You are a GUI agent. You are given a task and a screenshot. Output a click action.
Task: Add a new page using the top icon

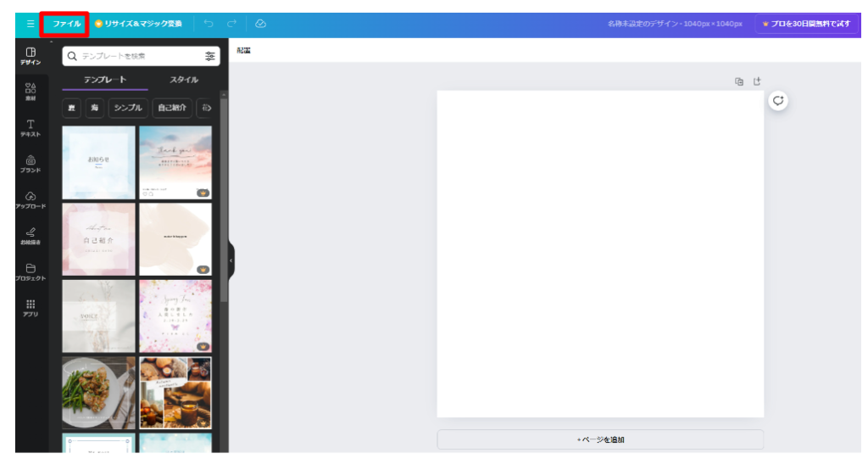tap(757, 81)
